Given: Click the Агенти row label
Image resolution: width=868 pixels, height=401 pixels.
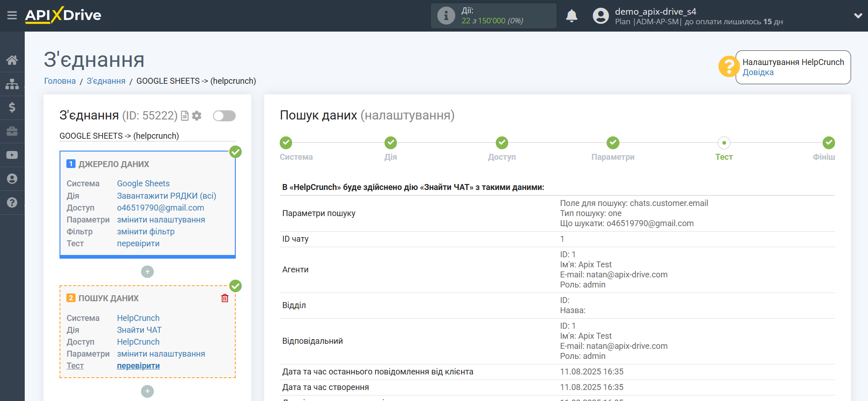Looking at the screenshot, I should tap(295, 270).
